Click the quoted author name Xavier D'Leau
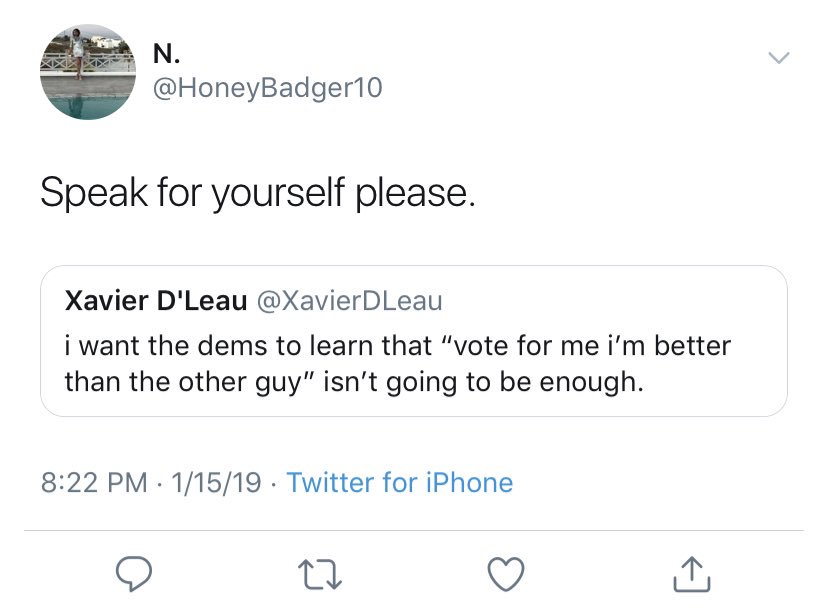Viewport: 828px width, 616px height. click(155, 300)
